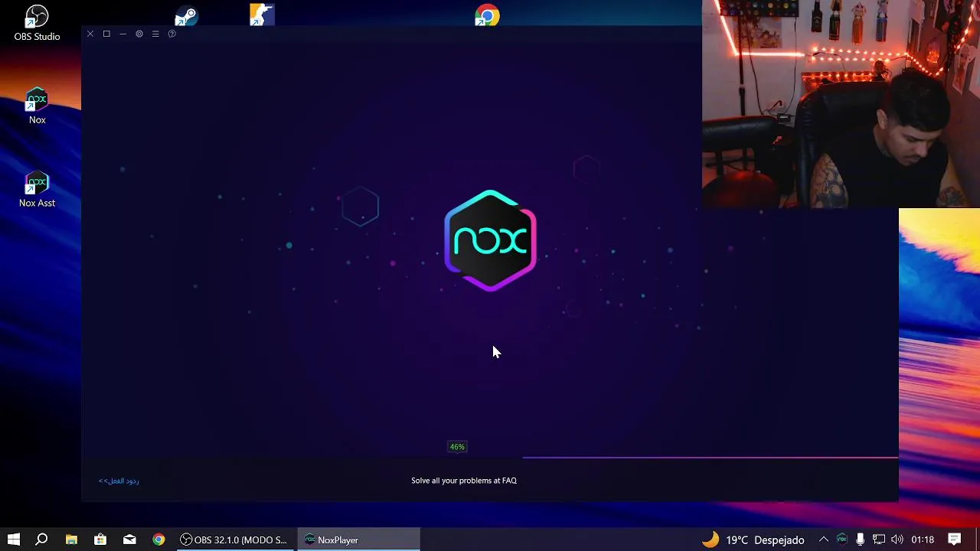
Task: Maximize the NoxPlayer window
Action: (106, 34)
